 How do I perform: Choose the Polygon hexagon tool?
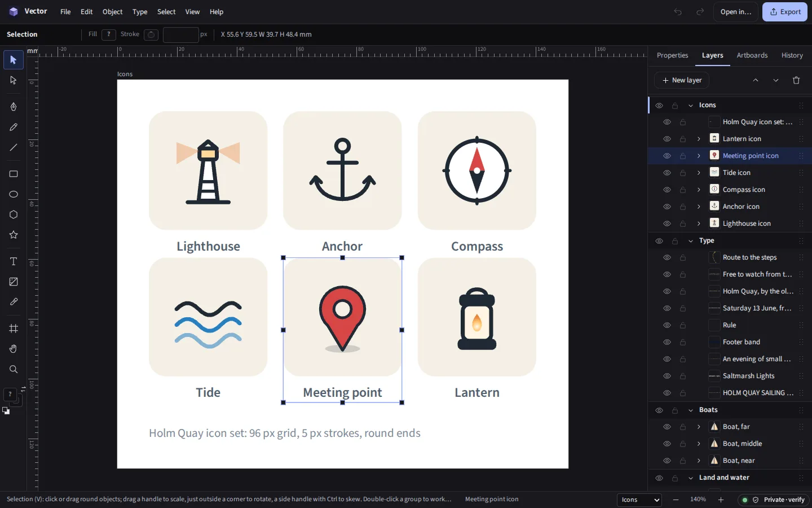tap(14, 214)
